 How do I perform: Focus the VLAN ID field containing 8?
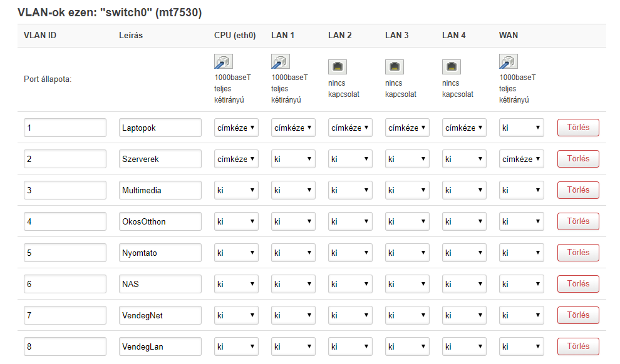point(65,346)
